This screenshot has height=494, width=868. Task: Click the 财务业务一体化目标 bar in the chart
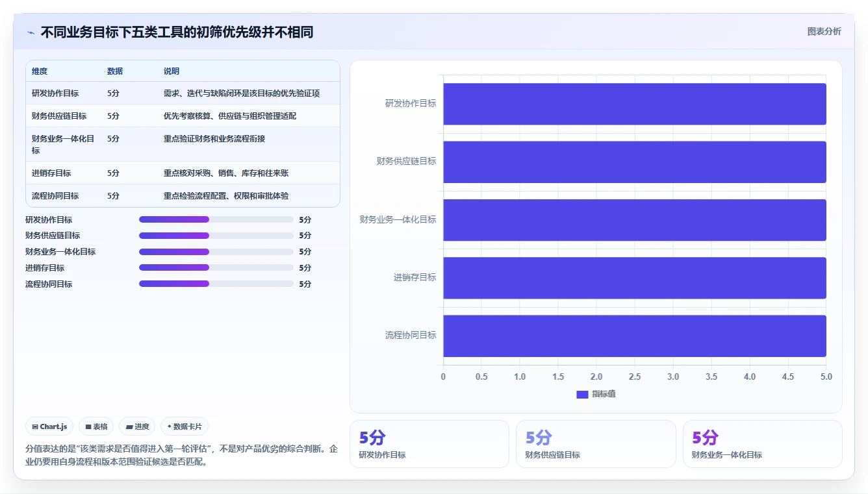(635, 219)
